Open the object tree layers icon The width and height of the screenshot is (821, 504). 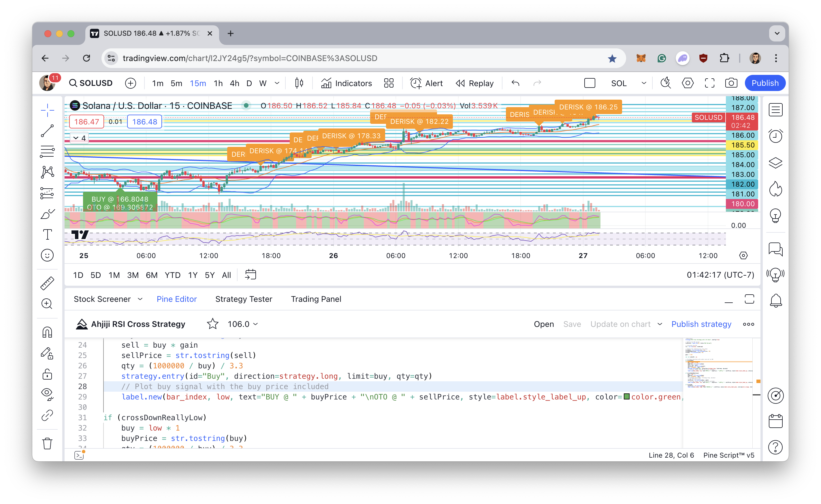[x=776, y=163]
